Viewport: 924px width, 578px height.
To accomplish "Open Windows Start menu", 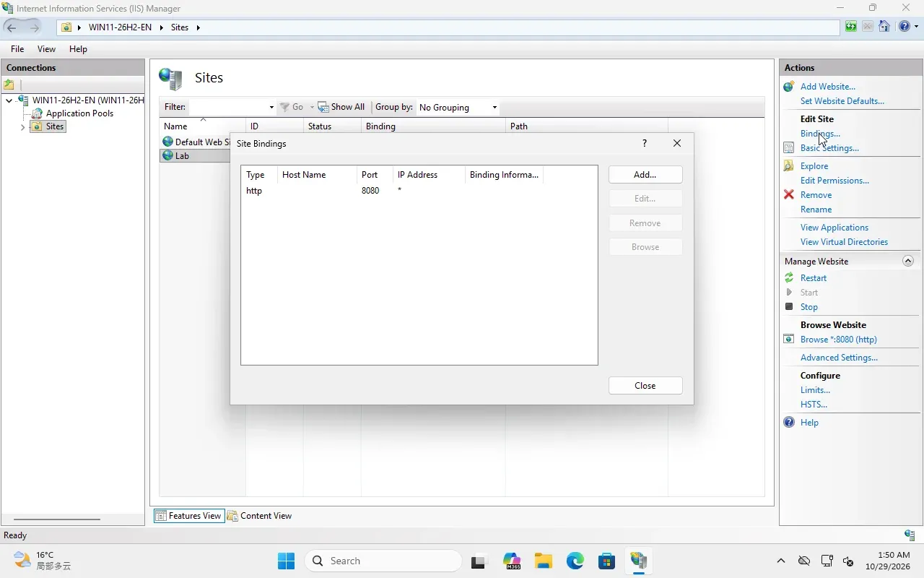I will point(286,561).
